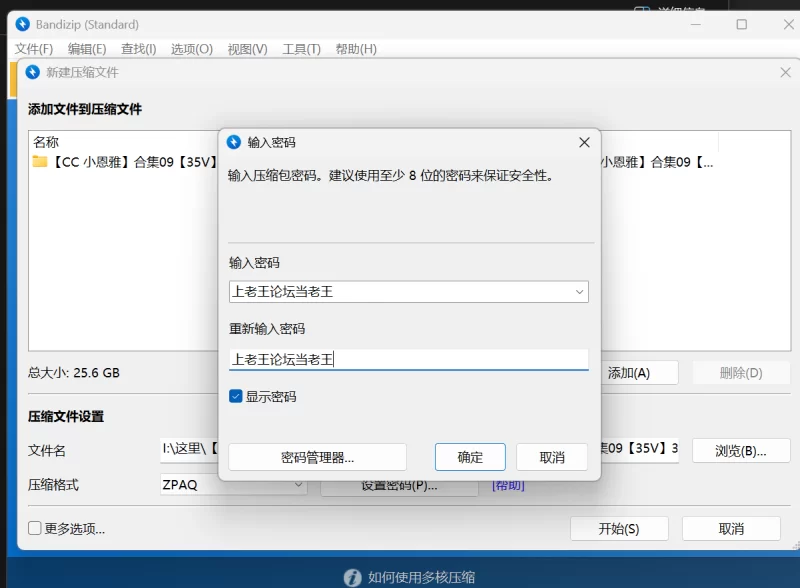Open the 帮助(H) menu

click(x=356, y=49)
